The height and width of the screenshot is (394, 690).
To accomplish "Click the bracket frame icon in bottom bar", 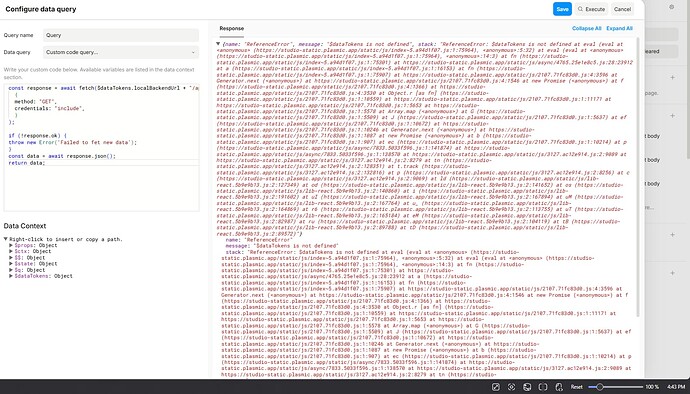I will [x=543, y=387].
